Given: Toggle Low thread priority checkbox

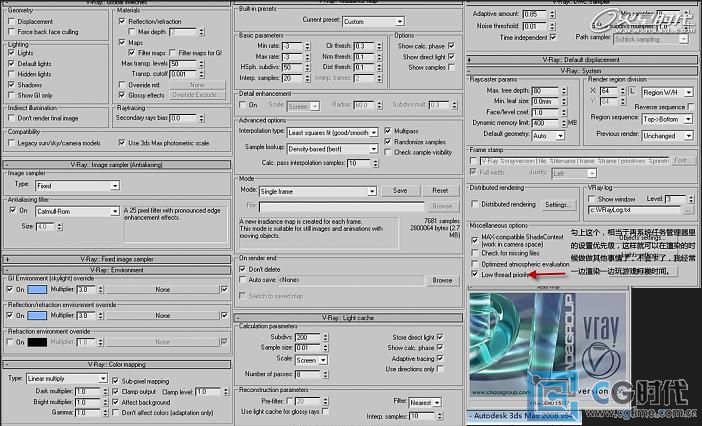Looking at the screenshot, I should (475, 274).
